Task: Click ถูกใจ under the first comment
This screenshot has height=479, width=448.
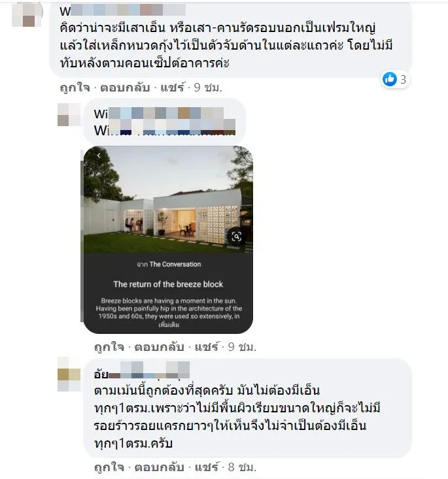Action: [x=75, y=88]
